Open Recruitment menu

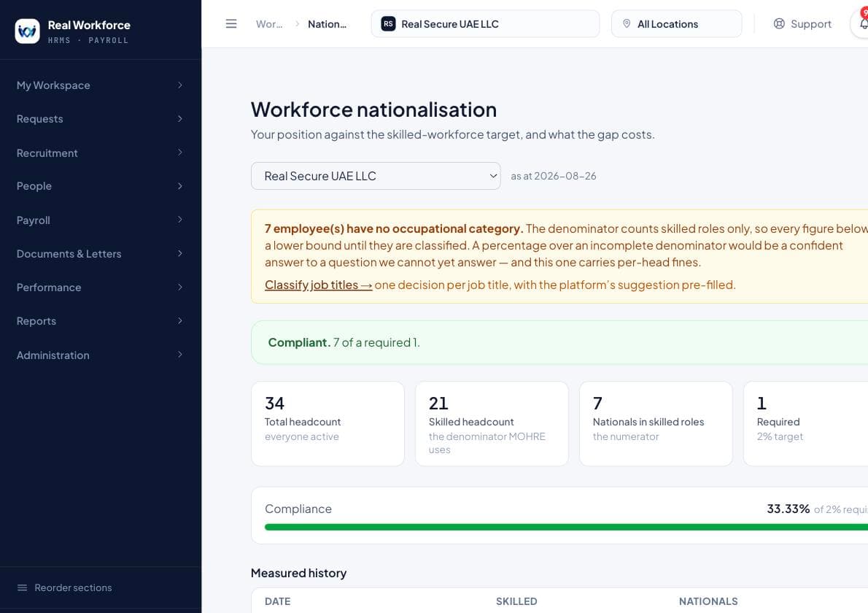(x=100, y=153)
